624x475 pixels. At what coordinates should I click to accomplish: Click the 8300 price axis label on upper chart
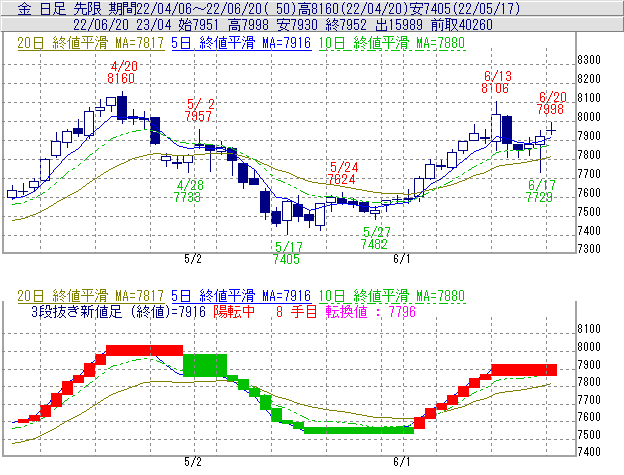(589, 60)
